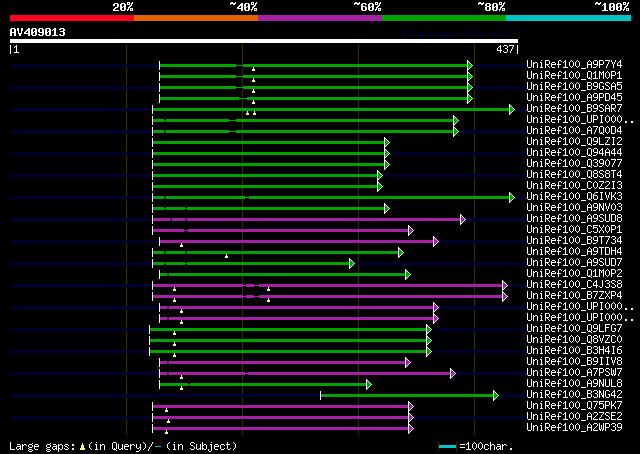Open subject UniRef100_Q39077
Image resolution: width=640 pixels, height=454 pixels.
pos(574,163)
